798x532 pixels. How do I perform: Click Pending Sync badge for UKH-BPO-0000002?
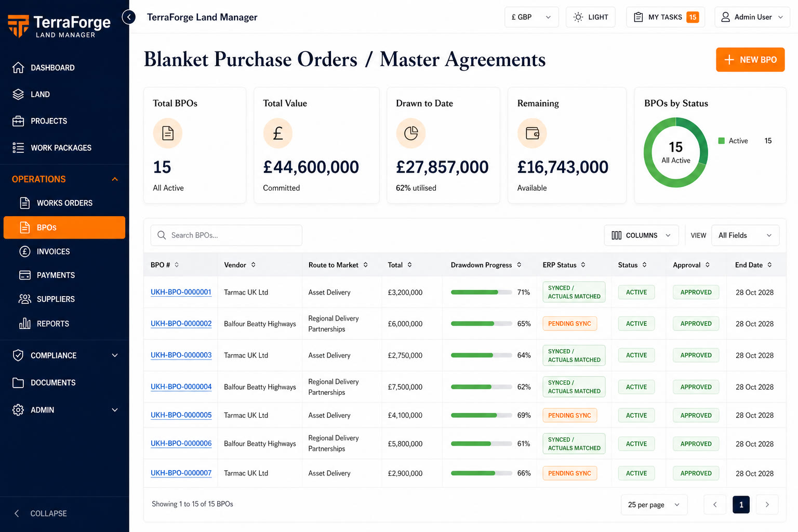[x=569, y=324]
